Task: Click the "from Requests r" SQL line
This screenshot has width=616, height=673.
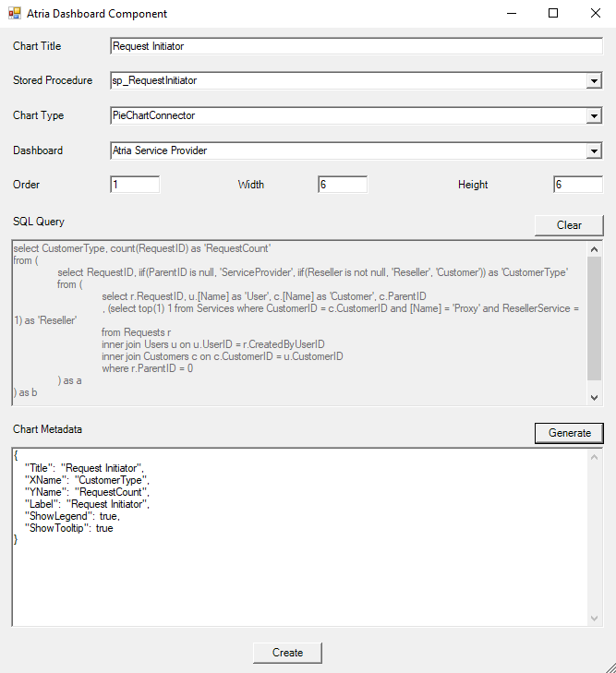Action: click(x=136, y=332)
